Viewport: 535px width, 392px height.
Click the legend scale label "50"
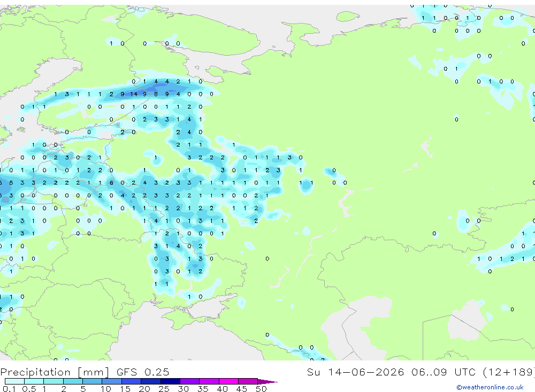[261, 389]
